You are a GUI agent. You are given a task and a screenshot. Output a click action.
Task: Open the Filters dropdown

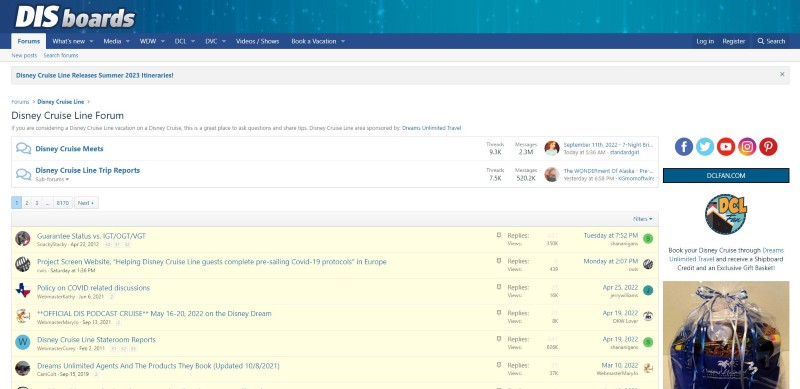(x=642, y=219)
